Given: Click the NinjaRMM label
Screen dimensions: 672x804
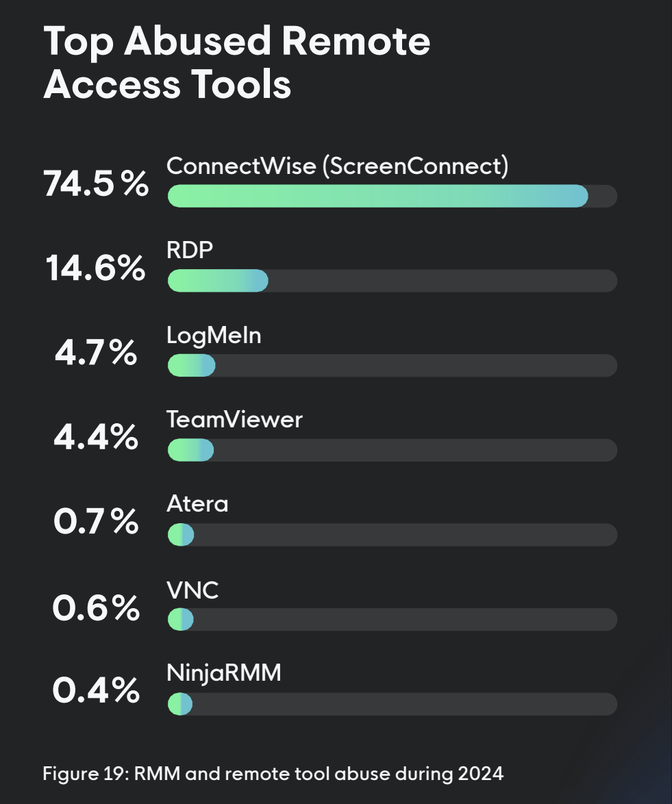Looking at the screenshot, I should (x=224, y=673).
